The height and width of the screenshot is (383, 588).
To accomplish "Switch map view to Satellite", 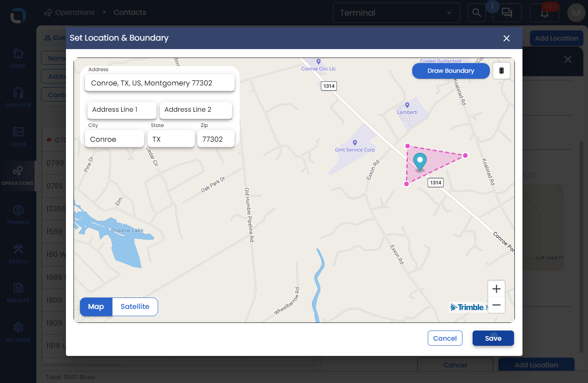I will point(135,306).
